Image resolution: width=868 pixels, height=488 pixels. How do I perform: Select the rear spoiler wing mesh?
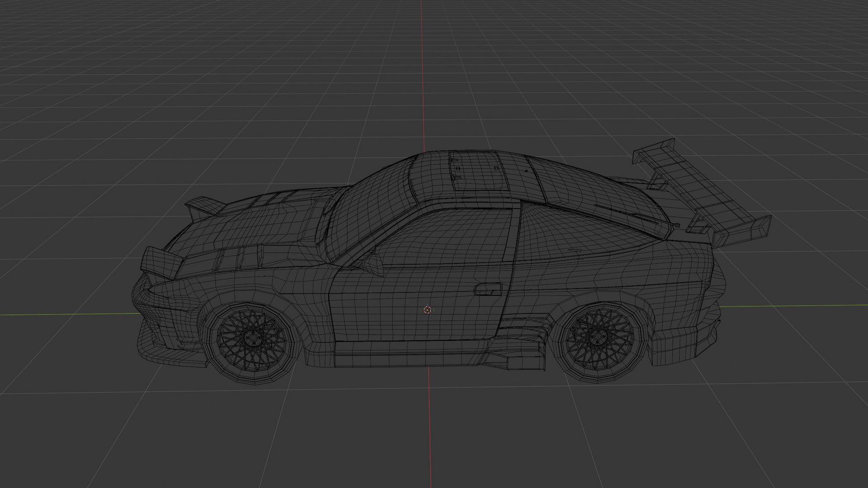702,193
